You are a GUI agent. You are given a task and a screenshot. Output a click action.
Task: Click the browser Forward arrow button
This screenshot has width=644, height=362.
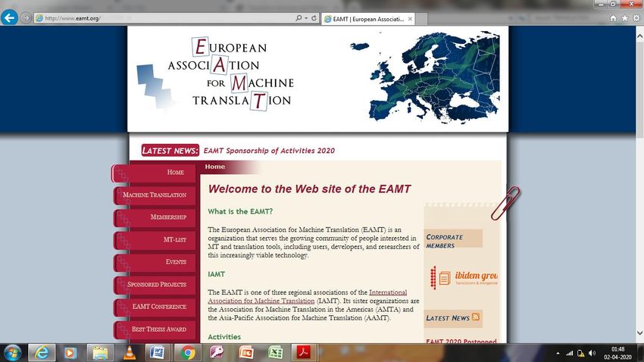point(26,18)
